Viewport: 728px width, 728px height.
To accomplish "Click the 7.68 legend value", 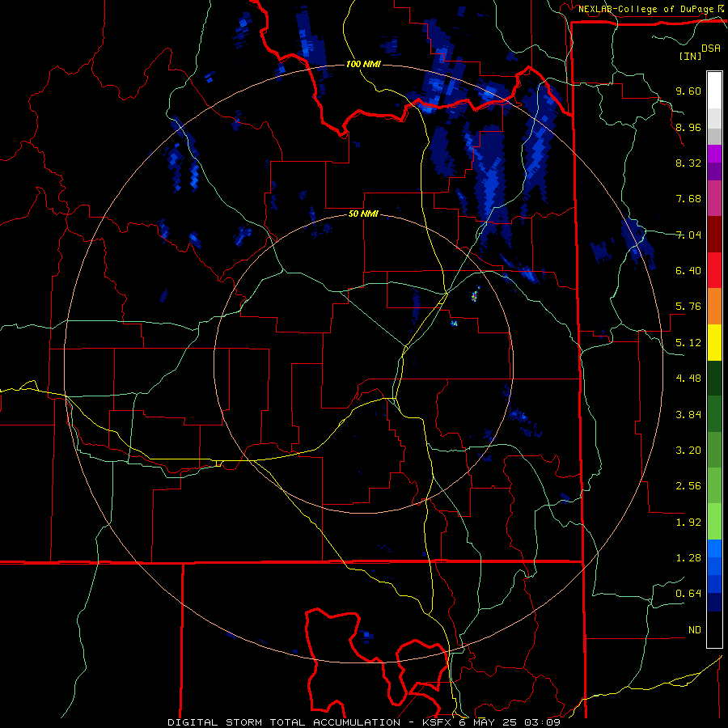I will tap(688, 199).
